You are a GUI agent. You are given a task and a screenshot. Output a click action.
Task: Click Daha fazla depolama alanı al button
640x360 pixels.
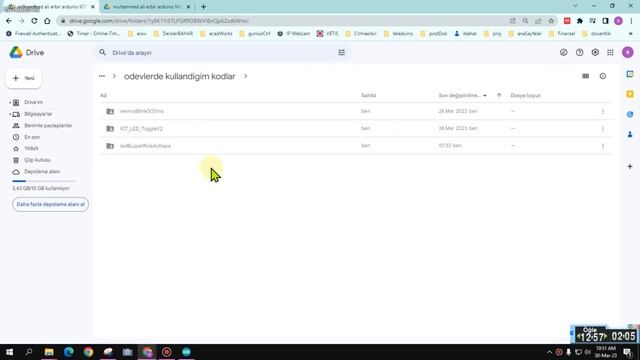(x=51, y=204)
